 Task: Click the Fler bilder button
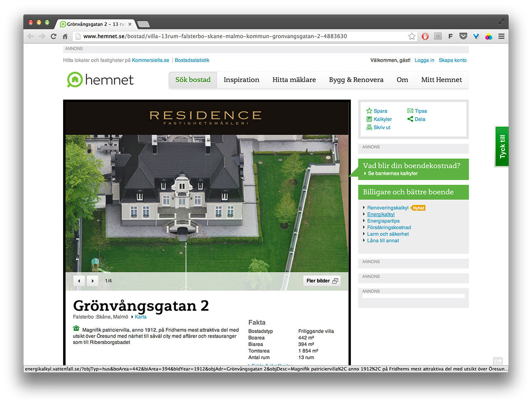tap(322, 281)
